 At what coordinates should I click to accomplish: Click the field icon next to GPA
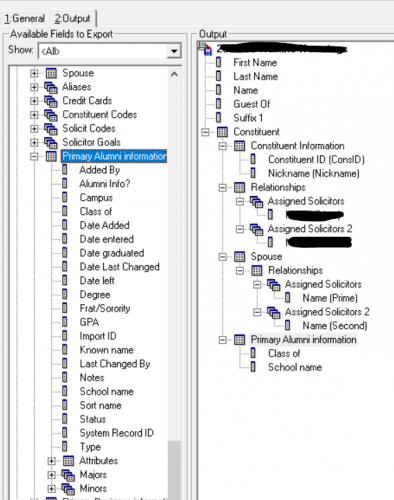tap(65, 322)
